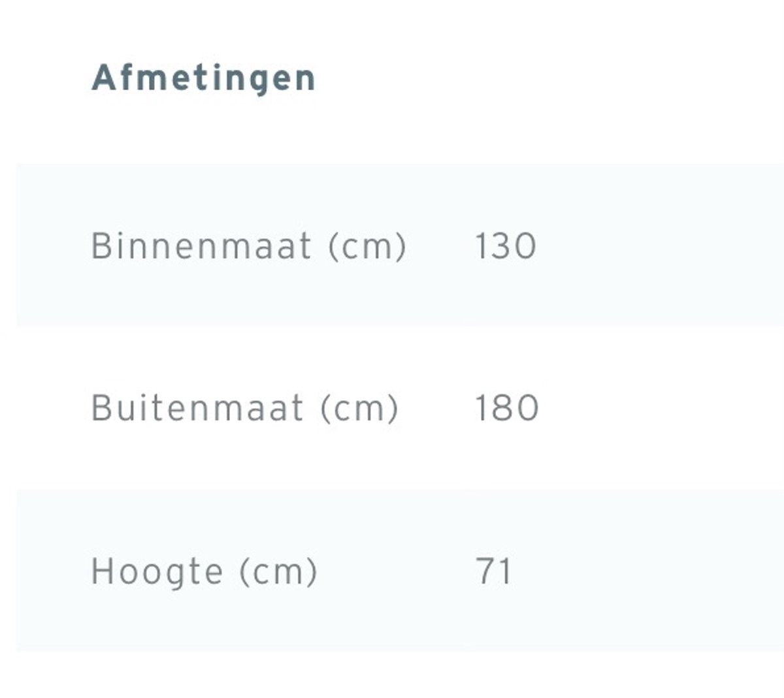Select the Hoogte (cm) label
The image size is (784, 698).
tap(204, 571)
